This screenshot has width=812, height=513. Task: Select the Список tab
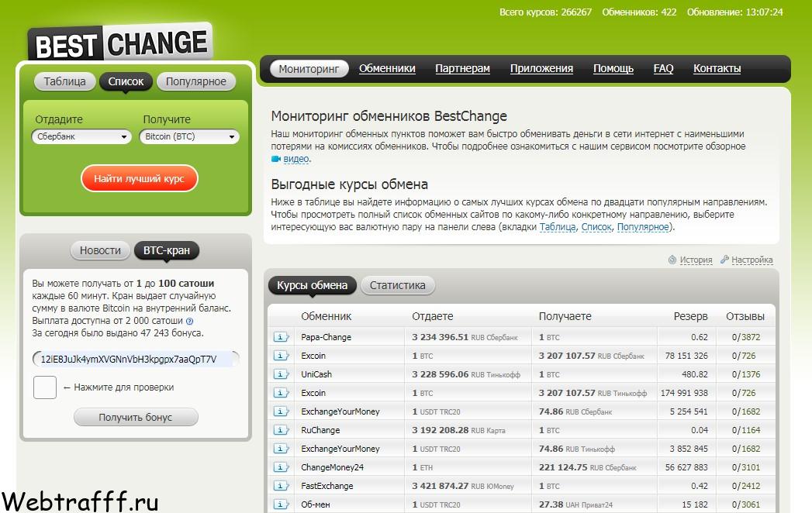126,81
